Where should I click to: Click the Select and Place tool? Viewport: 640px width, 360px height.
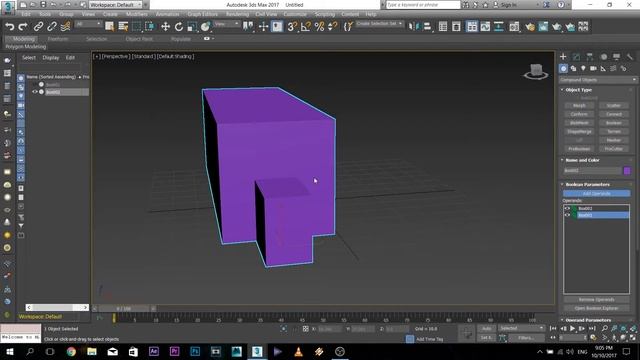(x=205, y=27)
